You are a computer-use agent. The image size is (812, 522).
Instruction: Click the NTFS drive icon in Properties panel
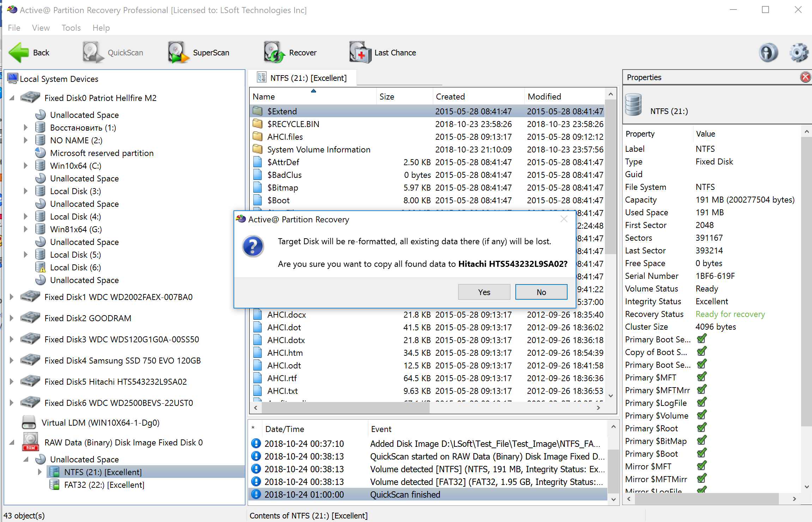point(633,105)
